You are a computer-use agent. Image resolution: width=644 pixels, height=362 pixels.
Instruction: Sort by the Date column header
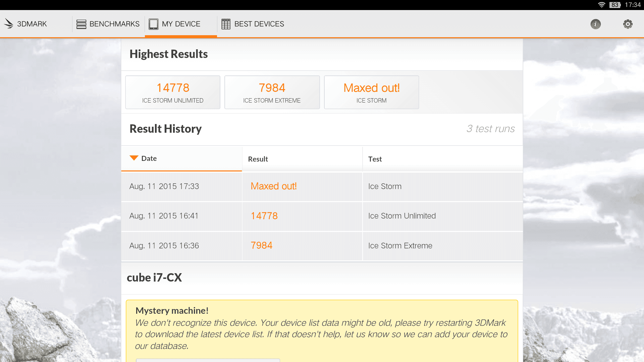pos(181,159)
